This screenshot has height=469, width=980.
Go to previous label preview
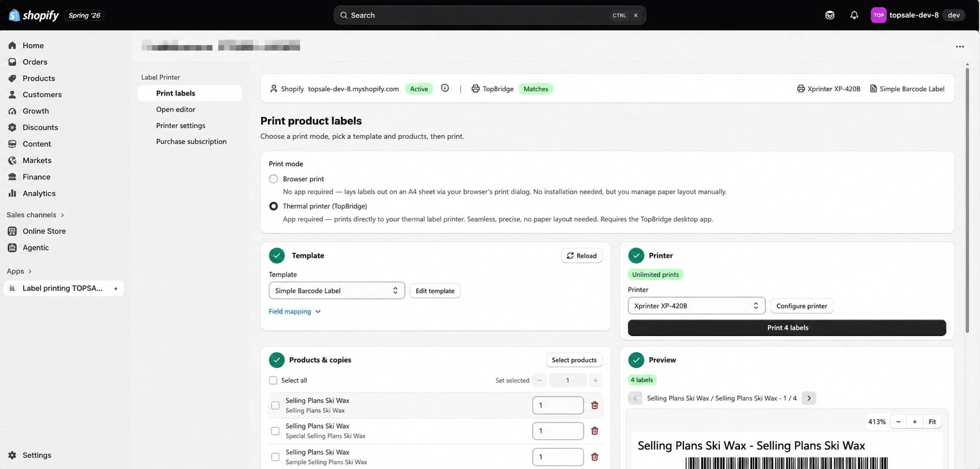coord(635,398)
